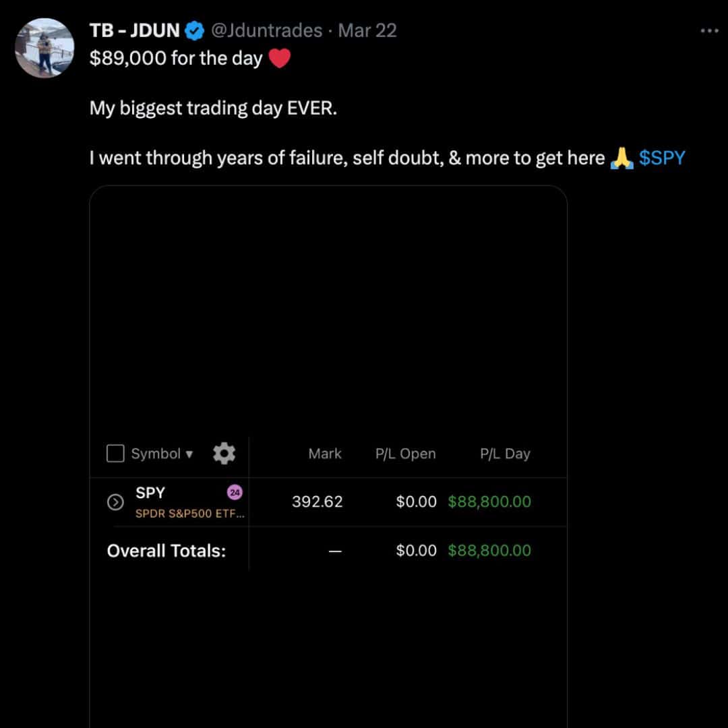Click the praying hands emoji
The height and width of the screenshot is (728, 728).
(x=621, y=158)
